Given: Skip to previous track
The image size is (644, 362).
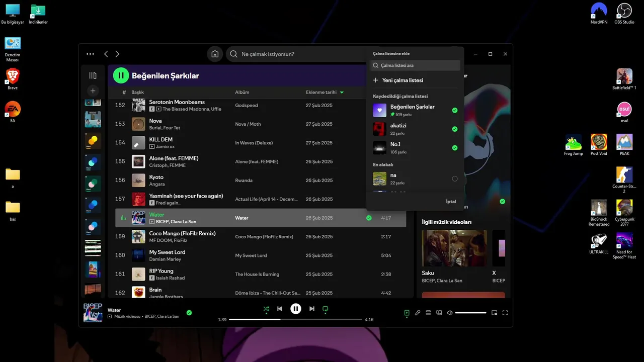Looking at the screenshot, I should pos(280,309).
